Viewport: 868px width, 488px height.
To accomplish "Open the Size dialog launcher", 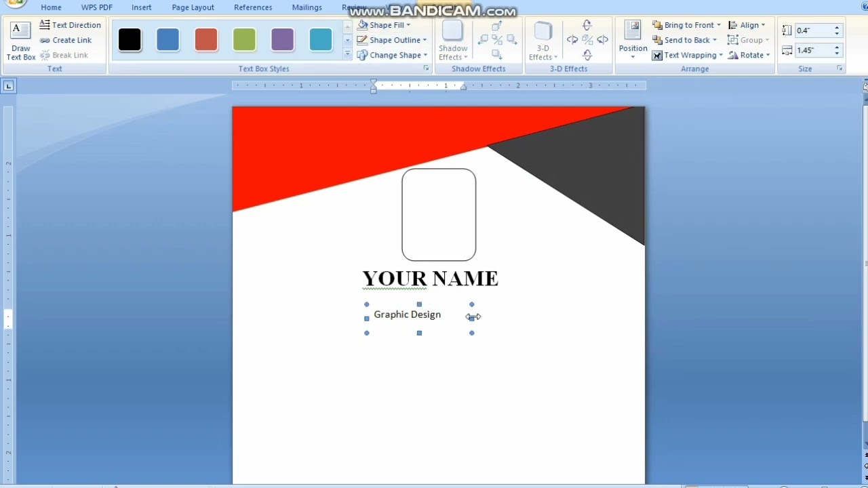I will 840,68.
